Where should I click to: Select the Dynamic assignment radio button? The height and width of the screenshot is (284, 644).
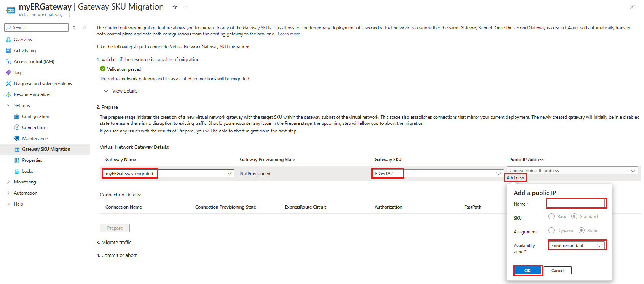pyautogui.click(x=552, y=231)
